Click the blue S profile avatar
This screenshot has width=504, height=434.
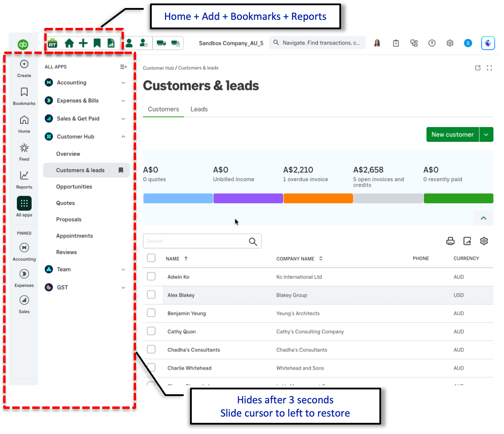pos(468,43)
